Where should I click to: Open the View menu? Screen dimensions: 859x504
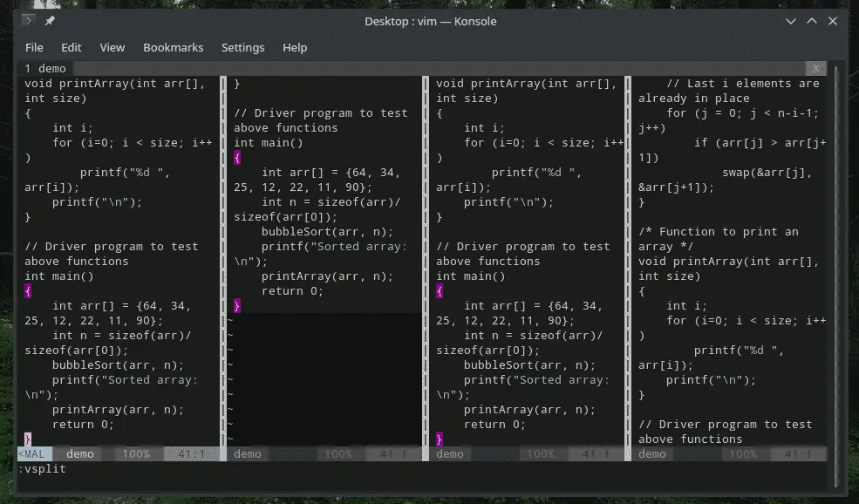(112, 48)
